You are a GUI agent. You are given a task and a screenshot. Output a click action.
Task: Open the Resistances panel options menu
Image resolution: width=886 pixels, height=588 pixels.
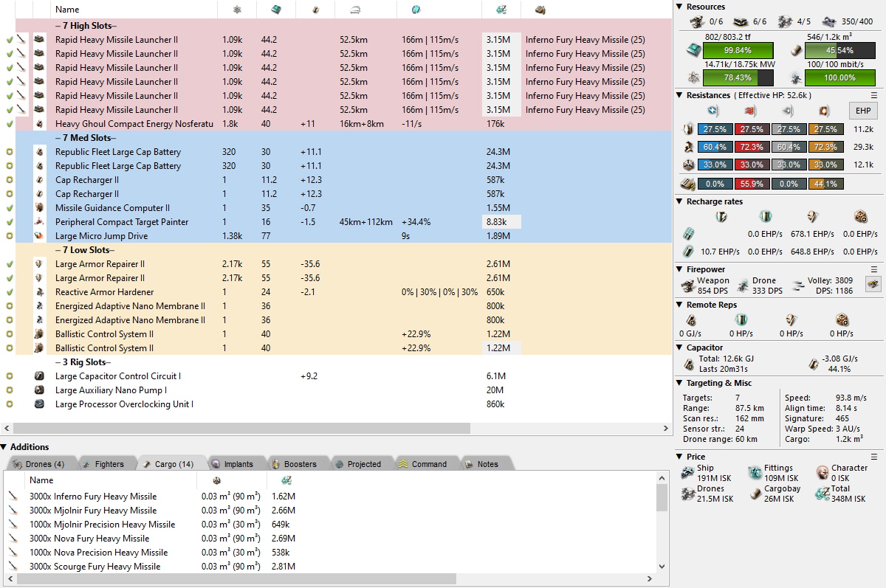click(x=874, y=95)
